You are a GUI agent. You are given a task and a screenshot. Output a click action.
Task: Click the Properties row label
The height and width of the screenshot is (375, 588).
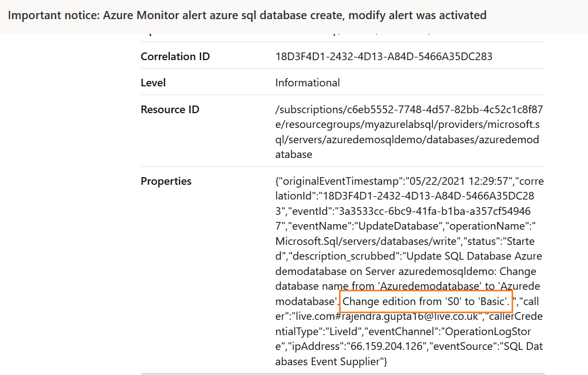pos(166,181)
